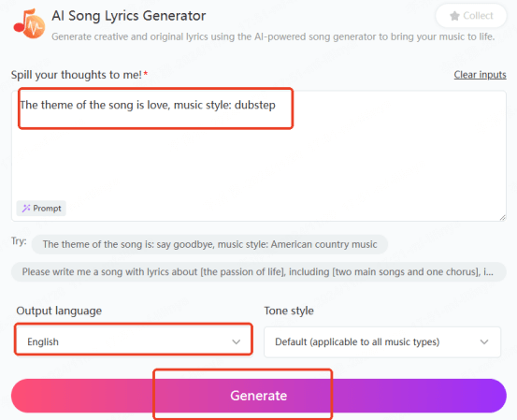Open the Output language dropdown showing English
The width and height of the screenshot is (517, 420).
(134, 341)
